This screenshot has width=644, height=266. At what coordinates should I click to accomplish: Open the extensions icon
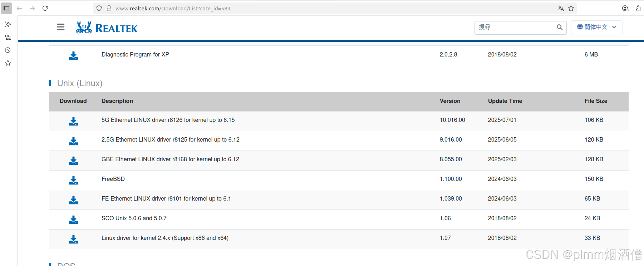point(638,8)
